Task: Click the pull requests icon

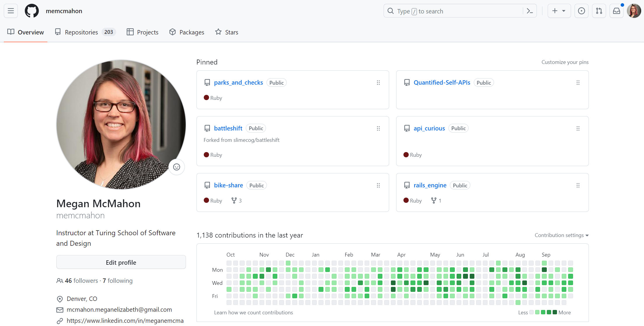Action: [x=599, y=11]
